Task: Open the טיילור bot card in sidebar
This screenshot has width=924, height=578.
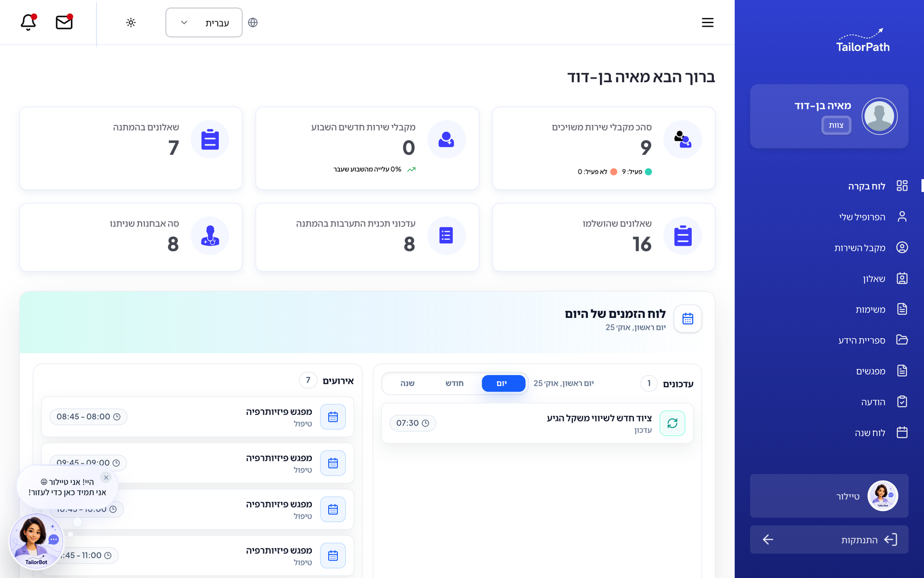Action: (829, 496)
